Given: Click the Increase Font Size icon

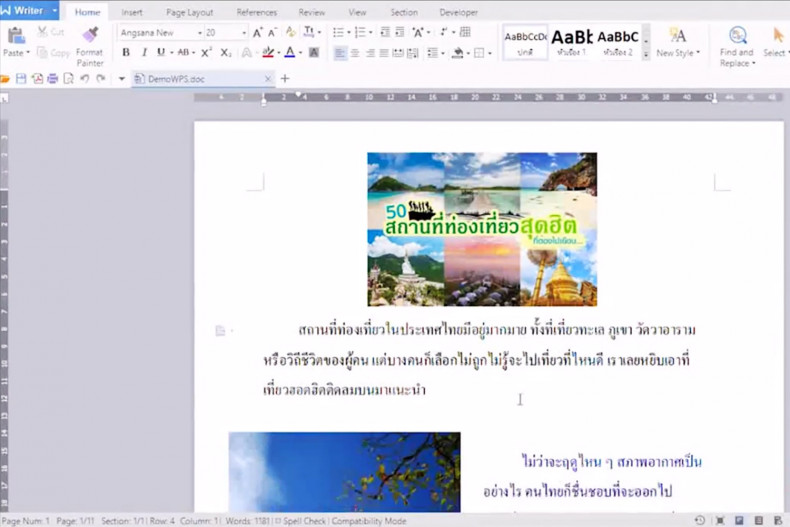Looking at the screenshot, I should (257, 33).
